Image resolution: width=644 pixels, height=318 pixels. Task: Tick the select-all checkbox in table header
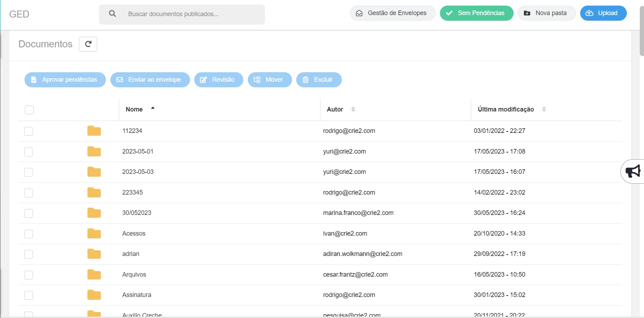tap(29, 110)
